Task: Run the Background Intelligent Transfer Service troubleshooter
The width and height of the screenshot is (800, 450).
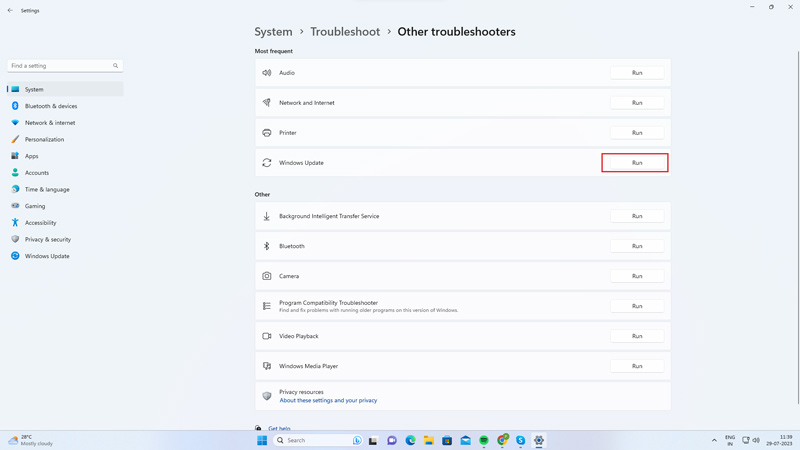Action: pyautogui.click(x=637, y=216)
